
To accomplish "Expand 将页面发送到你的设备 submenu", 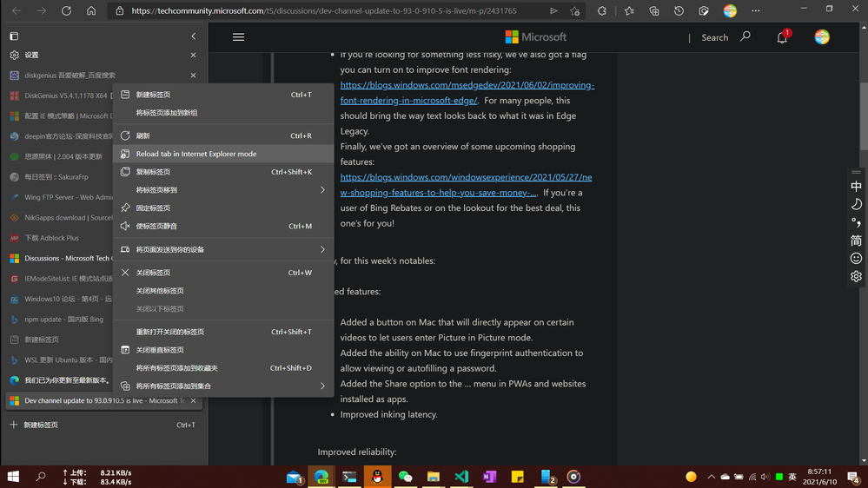I will (223, 249).
